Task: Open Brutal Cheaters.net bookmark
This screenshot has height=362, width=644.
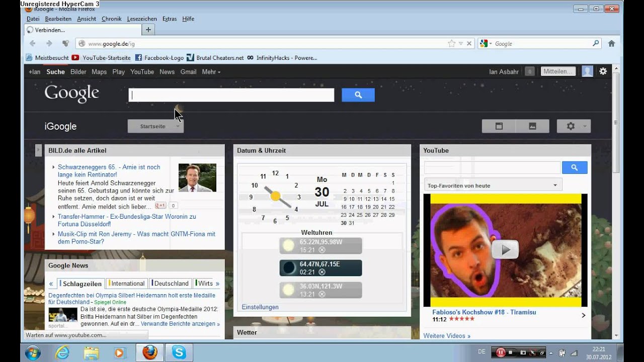Action: (x=215, y=58)
